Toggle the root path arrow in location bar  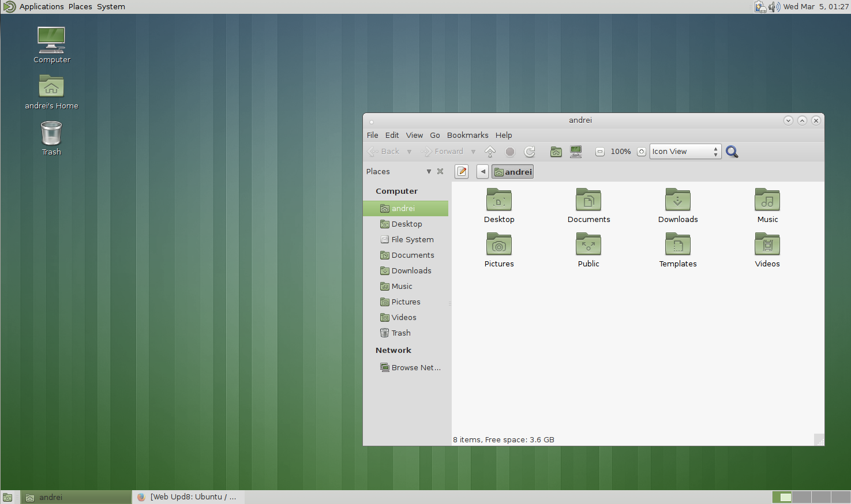[482, 171]
